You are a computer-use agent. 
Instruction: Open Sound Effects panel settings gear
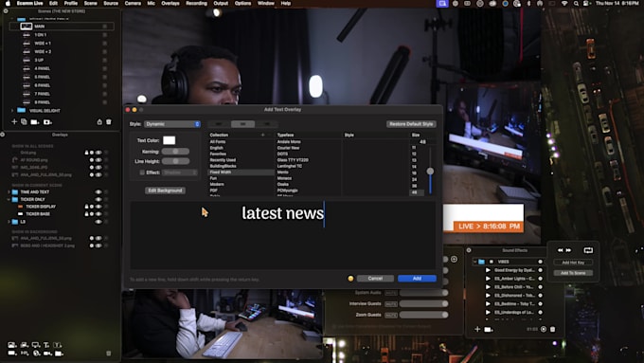(x=469, y=250)
